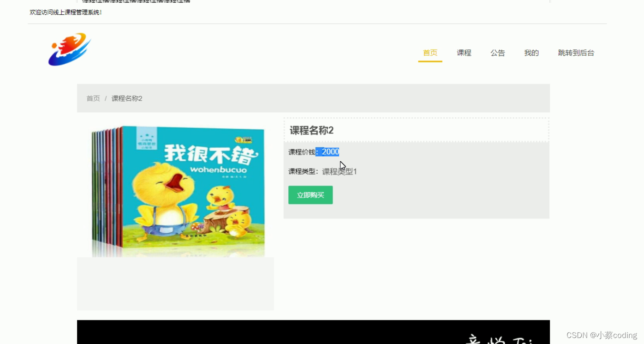Viewport: 644px width, 344px height.
Task: Click the site logo icon
Action: (70, 49)
